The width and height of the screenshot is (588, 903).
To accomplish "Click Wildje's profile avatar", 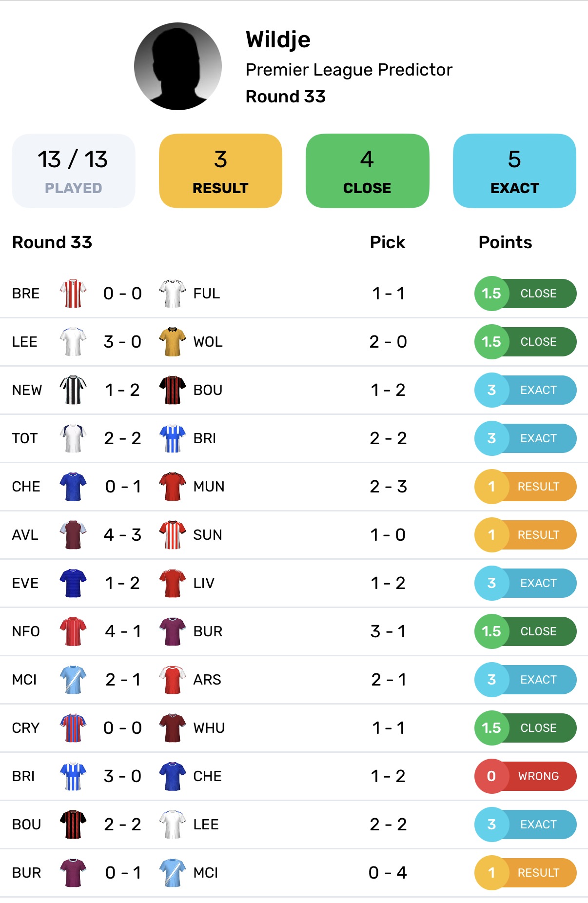I will pyautogui.click(x=178, y=66).
